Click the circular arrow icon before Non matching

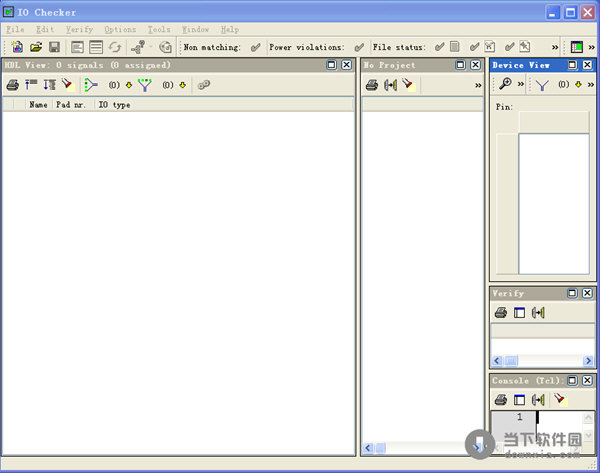[x=165, y=47]
